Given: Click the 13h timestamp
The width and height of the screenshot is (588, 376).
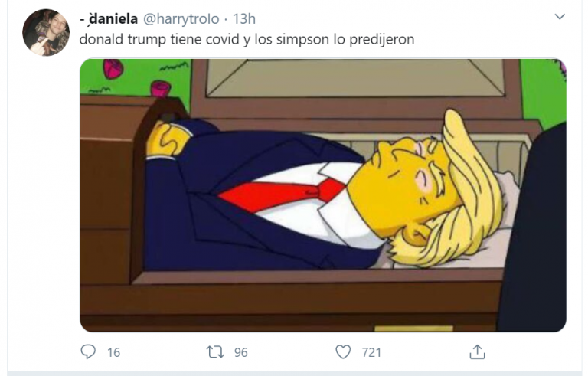Looking at the screenshot, I should 244,19.
